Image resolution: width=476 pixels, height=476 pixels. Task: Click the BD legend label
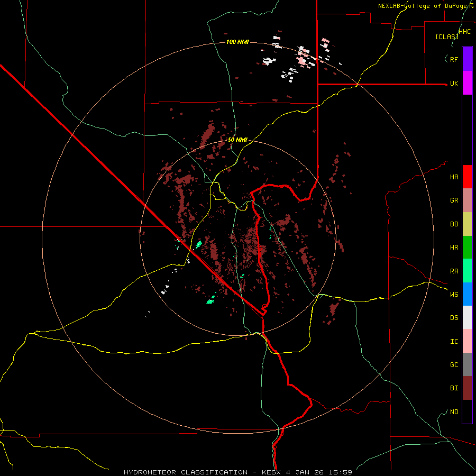point(454,224)
